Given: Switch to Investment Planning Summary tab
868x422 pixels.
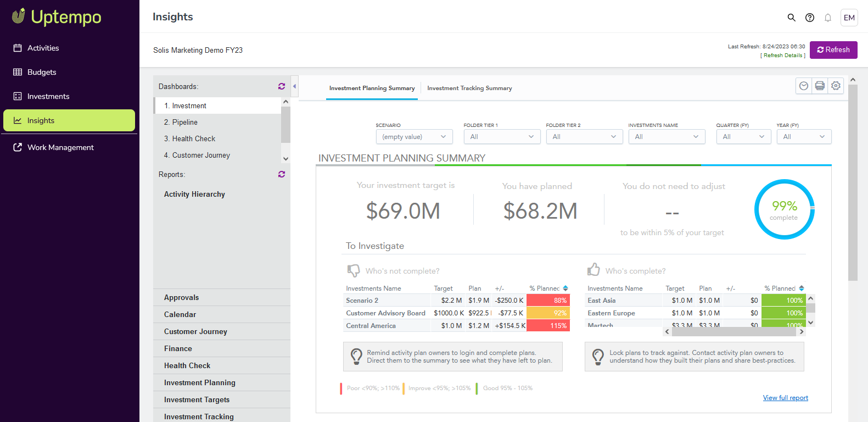Looking at the screenshot, I should pyautogui.click(x=372, y=88).
